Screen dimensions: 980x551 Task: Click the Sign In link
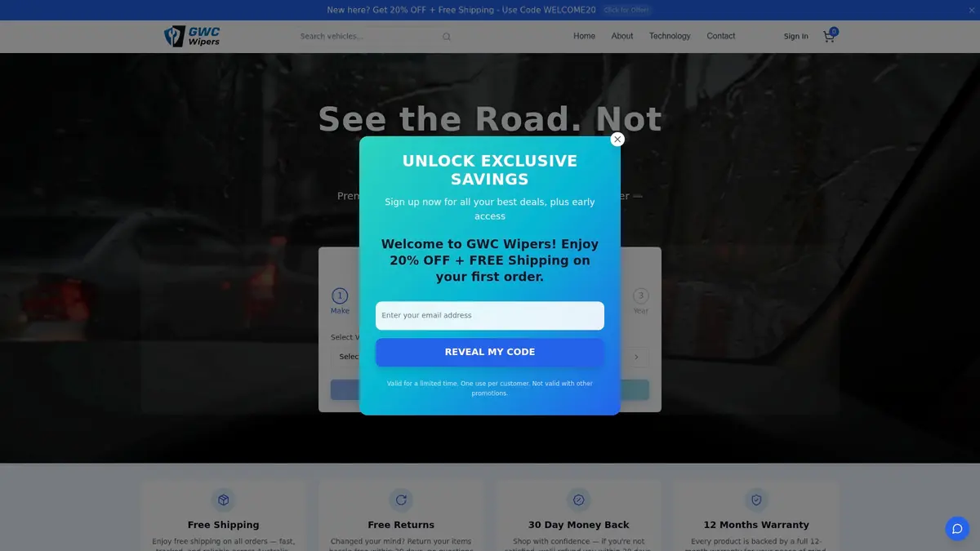(796, 36)
